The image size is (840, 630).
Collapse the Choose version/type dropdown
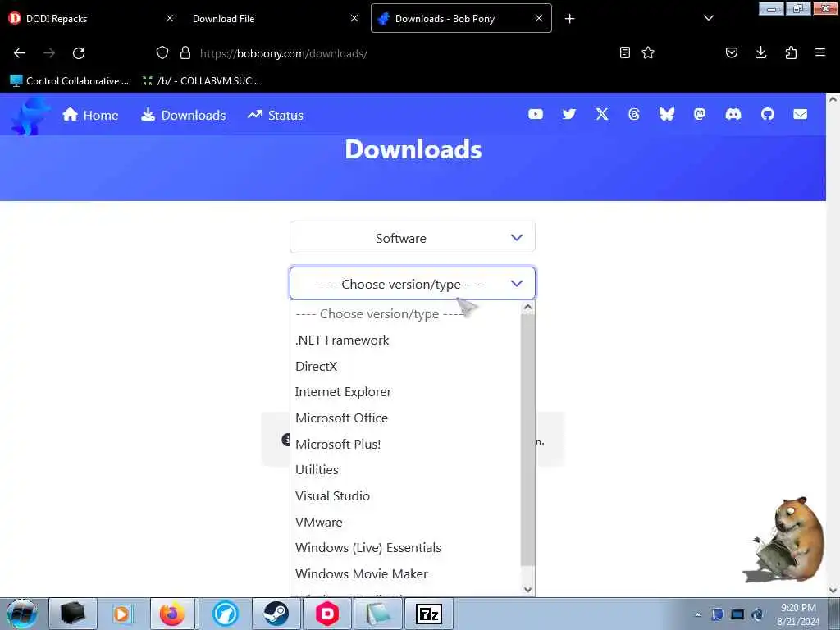[x=413, y=283]
